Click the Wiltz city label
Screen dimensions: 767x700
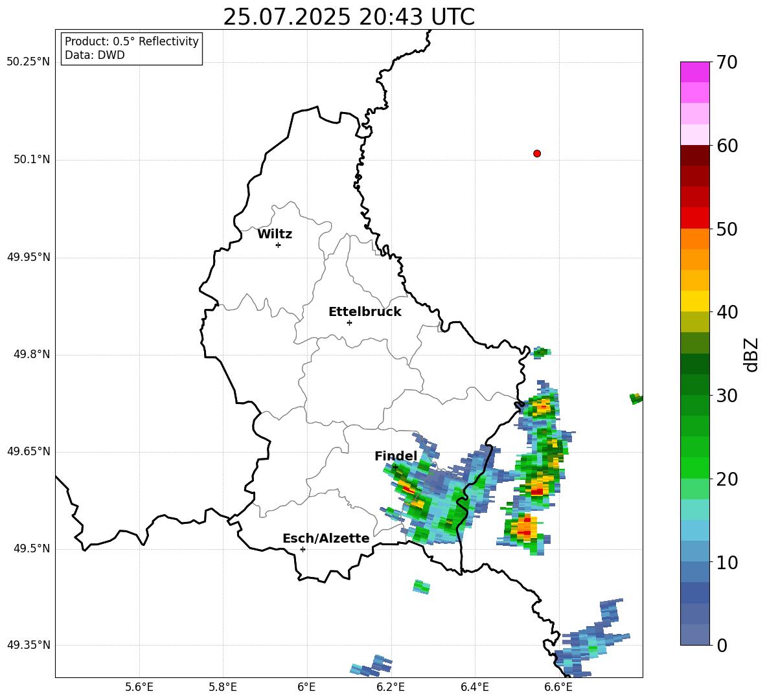click(275, 234)
